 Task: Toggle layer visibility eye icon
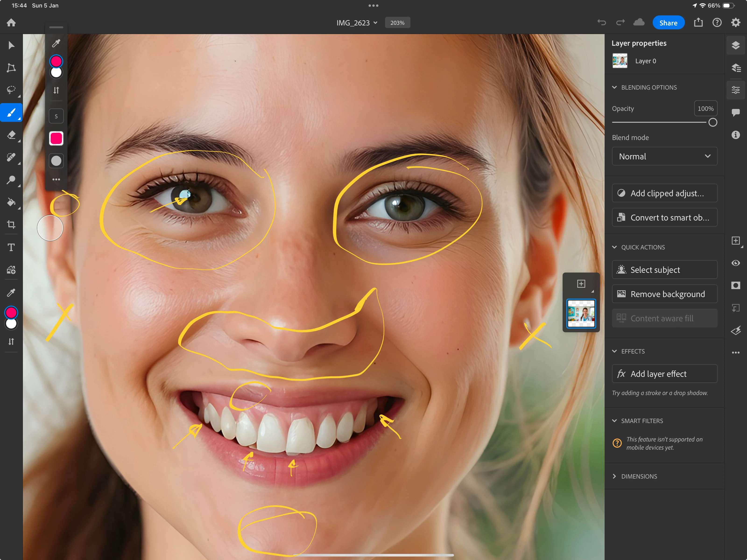tap(736, 263)
